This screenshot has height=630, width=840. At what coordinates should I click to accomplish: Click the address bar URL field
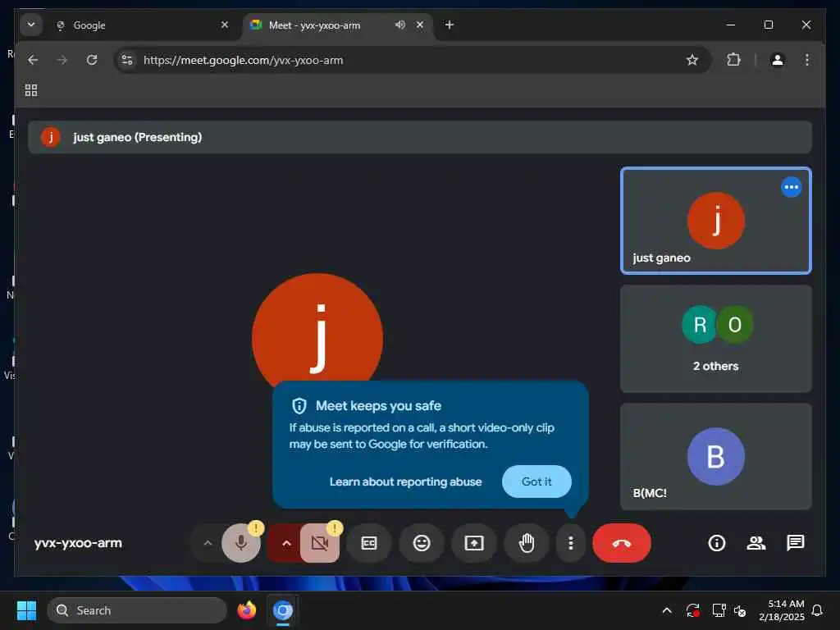click(x=413, y=60)
